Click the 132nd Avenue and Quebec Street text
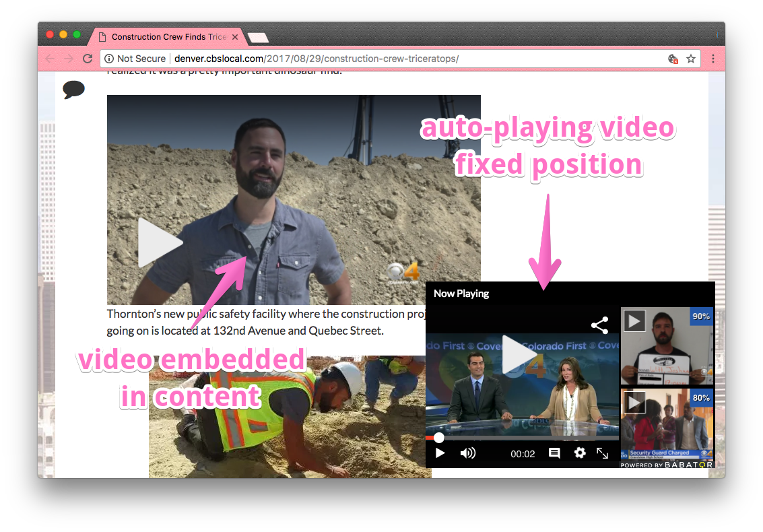 tap(298, 331)
